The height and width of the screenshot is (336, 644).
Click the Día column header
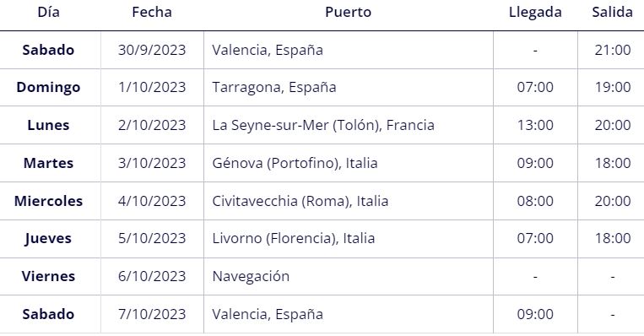[x=48, y=12]
